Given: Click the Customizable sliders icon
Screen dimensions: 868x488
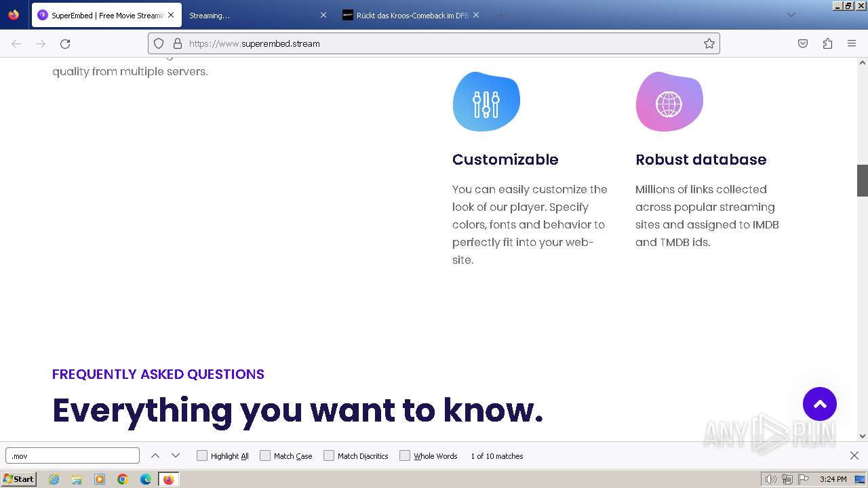Looking at the screenshot, I should [486, 102].
